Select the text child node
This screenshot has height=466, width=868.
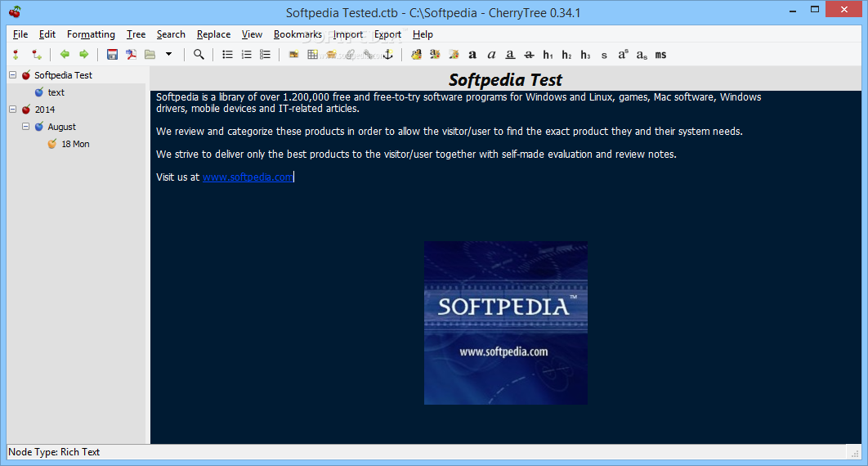click(56, 92)
